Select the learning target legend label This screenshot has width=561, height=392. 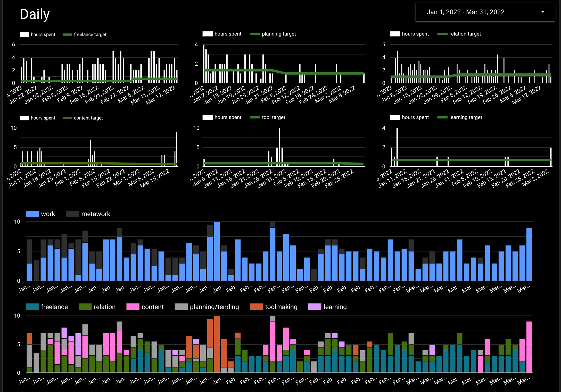[465, 117]
